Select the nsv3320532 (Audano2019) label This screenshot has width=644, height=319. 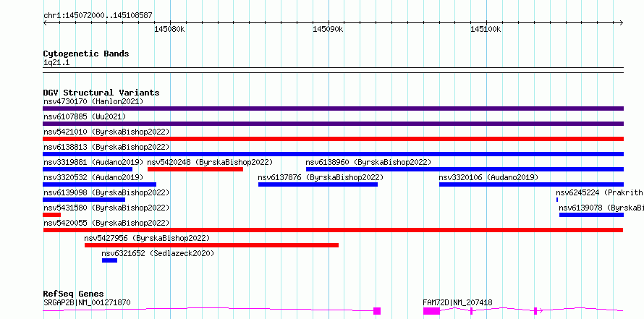click(93, 177)
